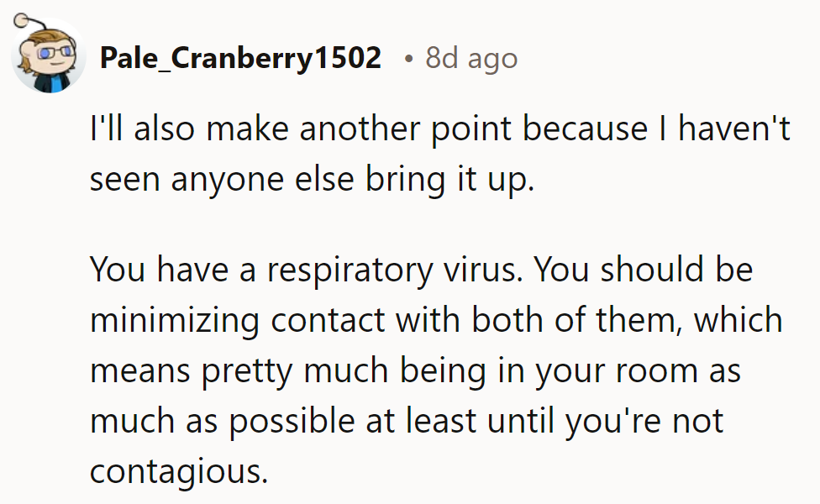Click the words "You should be"

tap(644, 269)
